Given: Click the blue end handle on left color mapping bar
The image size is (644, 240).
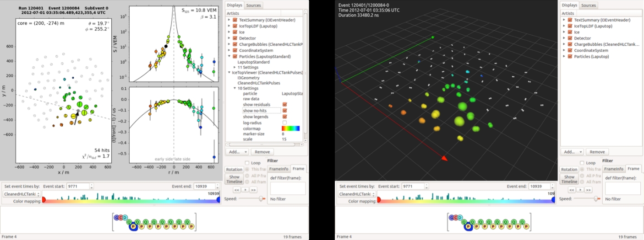Looking at the screenshot, I should [218, 200].
